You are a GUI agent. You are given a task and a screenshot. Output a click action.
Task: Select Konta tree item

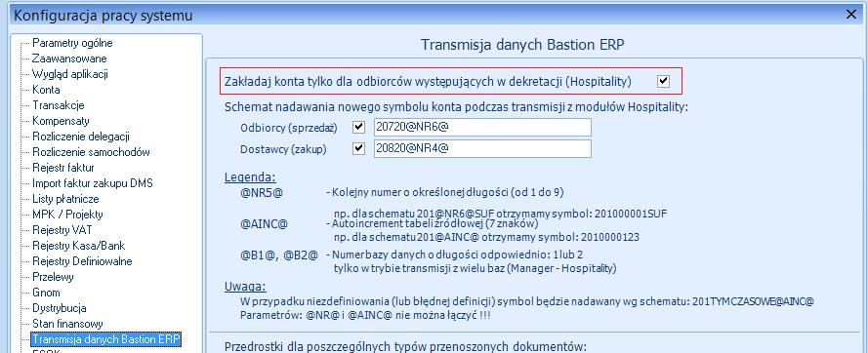46,90
